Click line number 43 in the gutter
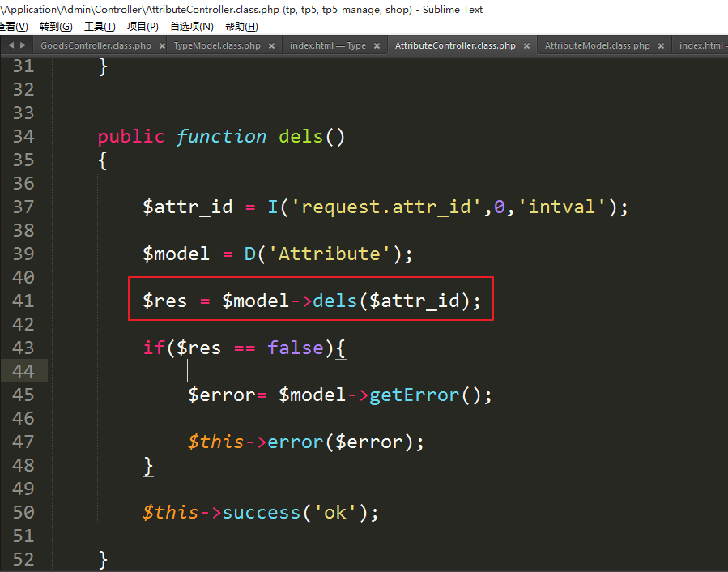This screenshot has height=572, width=728. coord(23,348)
